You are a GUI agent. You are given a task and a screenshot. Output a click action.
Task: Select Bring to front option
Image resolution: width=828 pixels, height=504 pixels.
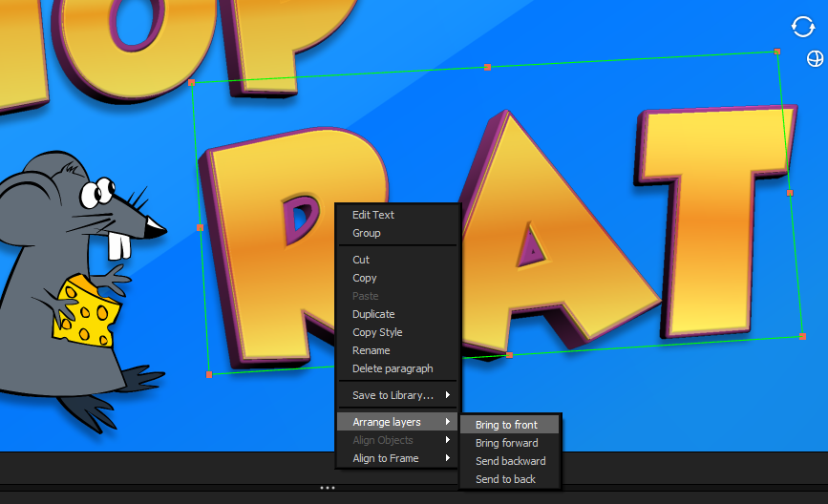(507, 425)
